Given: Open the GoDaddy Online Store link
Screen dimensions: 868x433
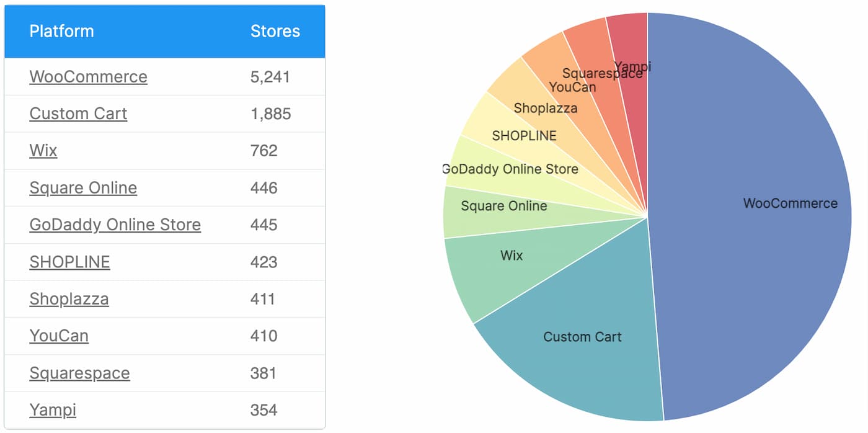Looking at the screenshot, I should 115,225.
